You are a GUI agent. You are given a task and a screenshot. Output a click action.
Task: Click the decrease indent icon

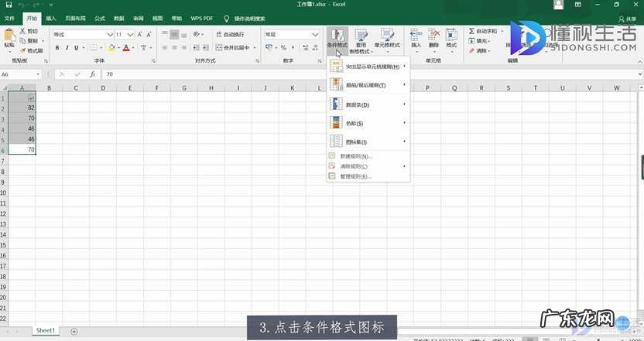[196, 48]
